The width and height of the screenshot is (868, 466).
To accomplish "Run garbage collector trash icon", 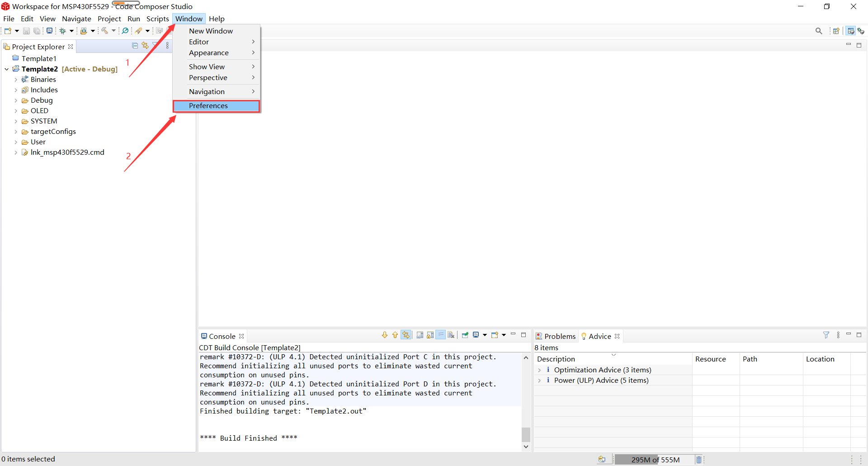I will click(699, 460).
